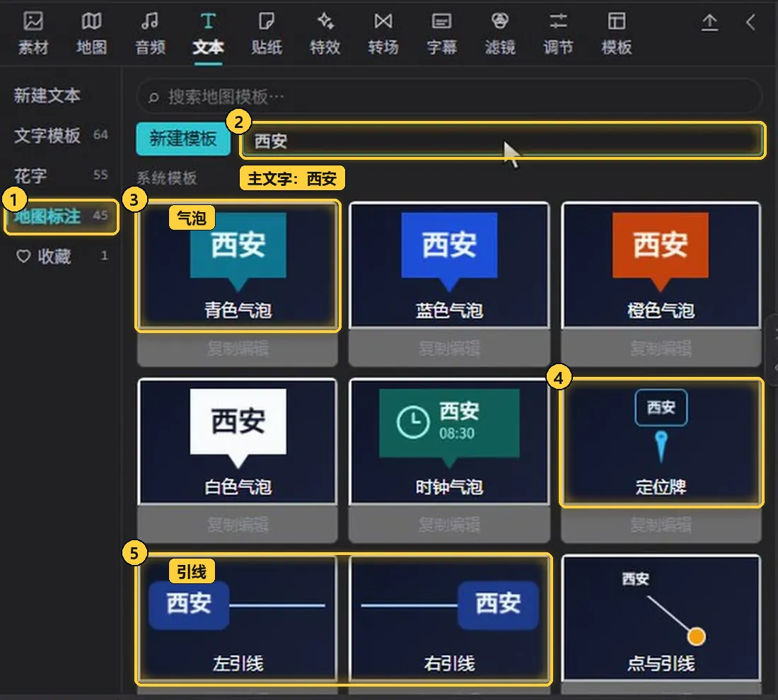This screenshot has width=778, height=700.
Task: Click the search magnifier icon
Action: point(153,97)
